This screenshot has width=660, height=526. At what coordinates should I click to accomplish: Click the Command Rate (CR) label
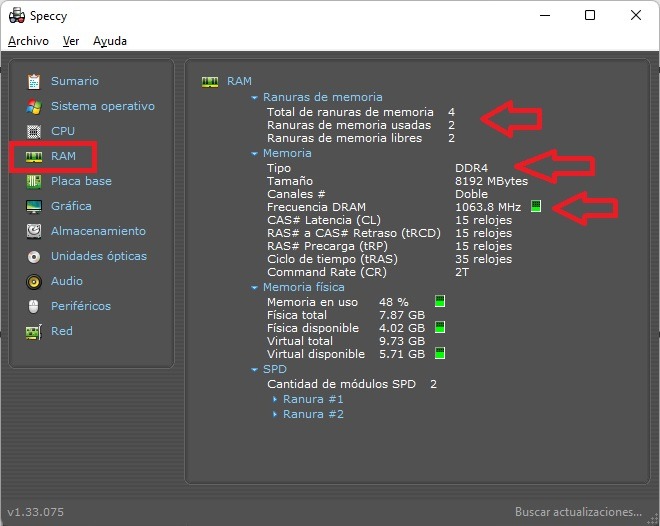pos(327,272)
